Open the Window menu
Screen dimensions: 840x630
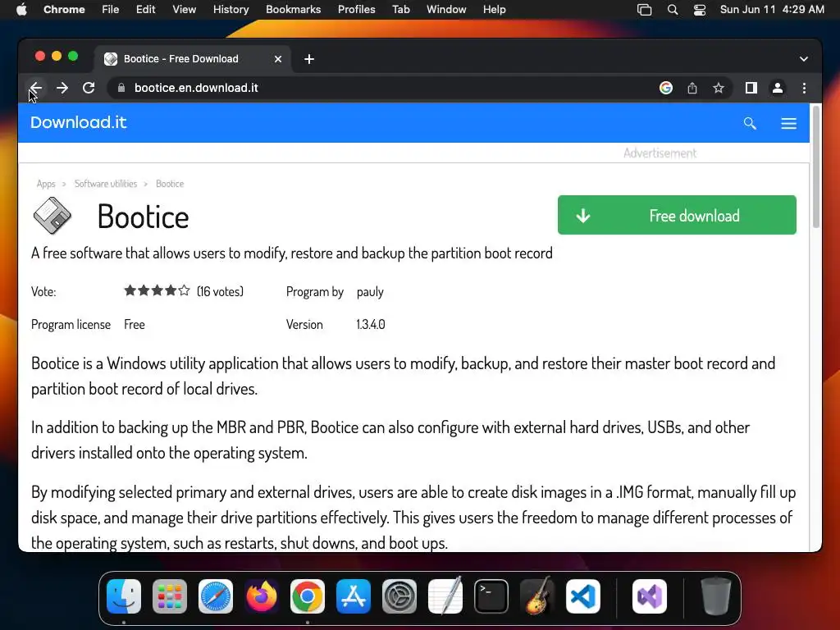446,10
